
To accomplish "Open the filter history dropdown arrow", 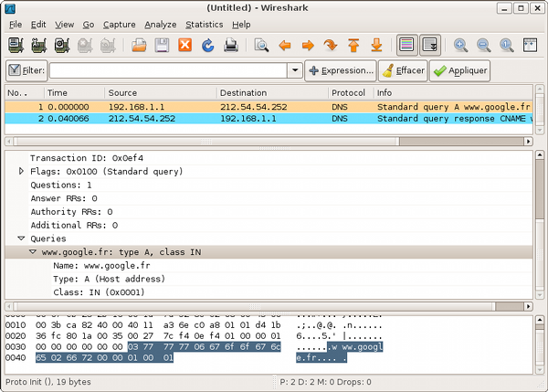I will pyautogui.click(x=295, y=70).
